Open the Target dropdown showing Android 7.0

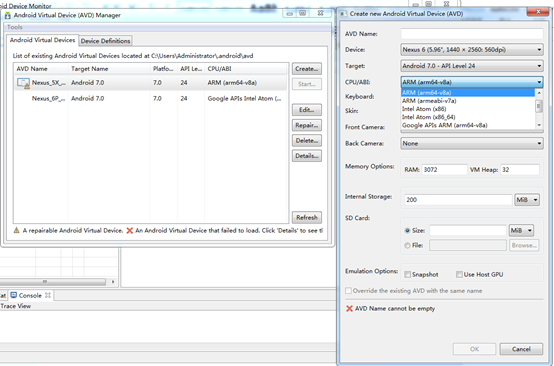coord(472,66)
